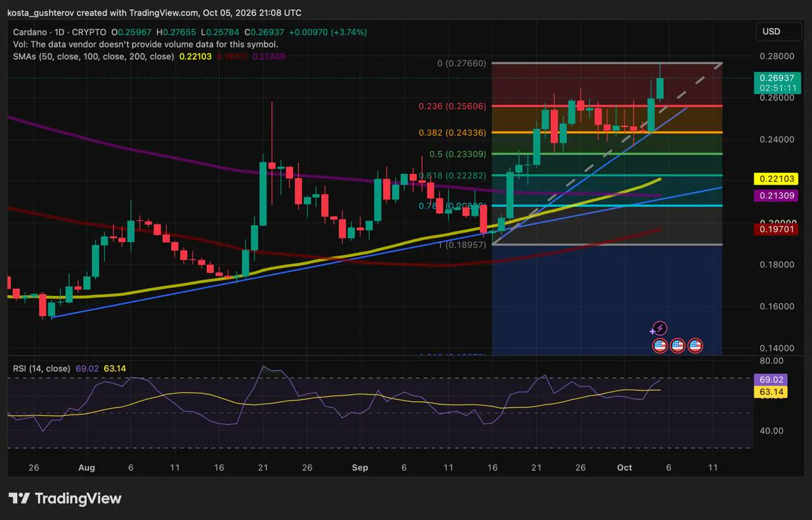The image size is (812, 520).
Task: Click the 0.16000 price axis tick
Action: click(x=776, y=306)
